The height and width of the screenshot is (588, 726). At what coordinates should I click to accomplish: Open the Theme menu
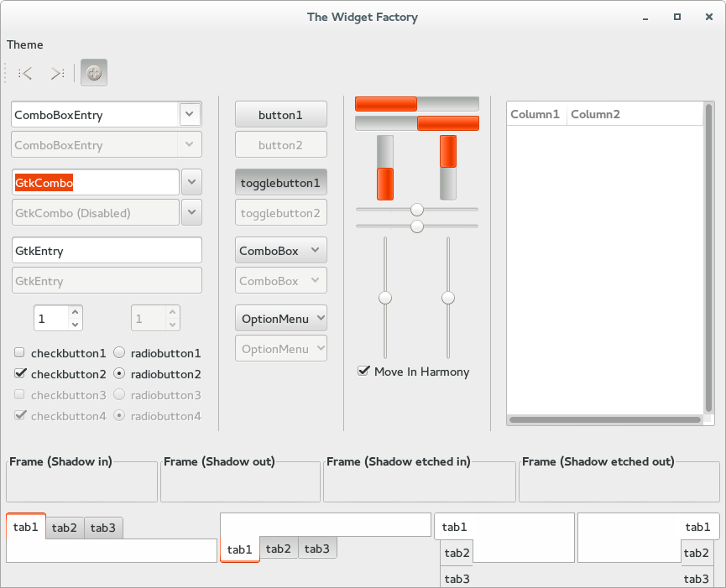(x=25, y=44)
